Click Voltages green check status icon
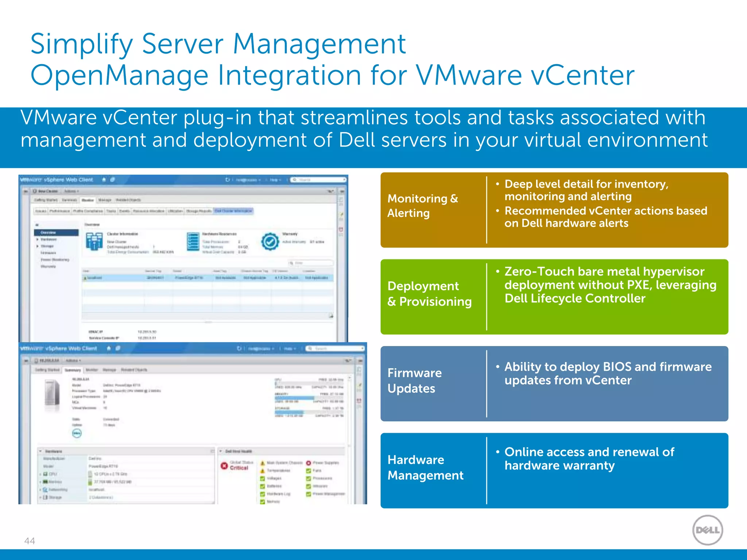The height and width of the screenshot is (560, 747). (x=262, y=479)
